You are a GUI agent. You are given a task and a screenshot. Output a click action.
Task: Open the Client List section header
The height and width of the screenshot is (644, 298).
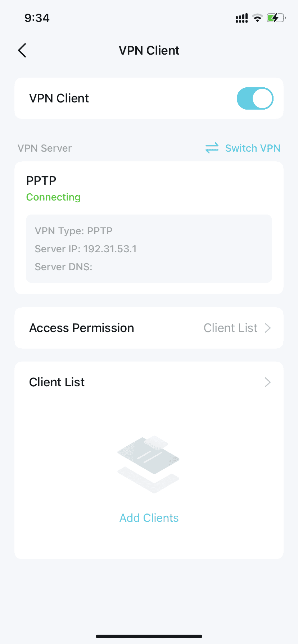coord(149,382)
